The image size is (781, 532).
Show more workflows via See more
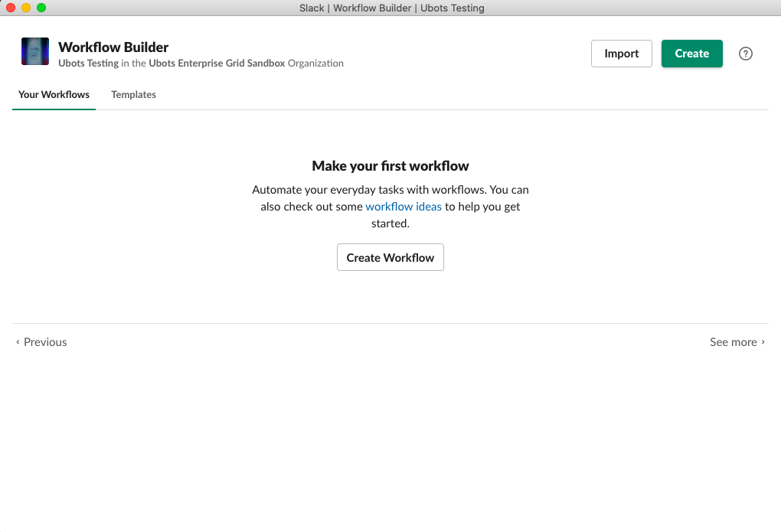[733, 342]
